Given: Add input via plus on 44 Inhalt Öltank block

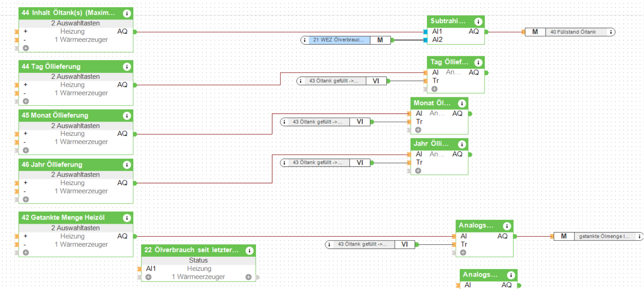Looking at the screenshot, I should click(26, 48).
